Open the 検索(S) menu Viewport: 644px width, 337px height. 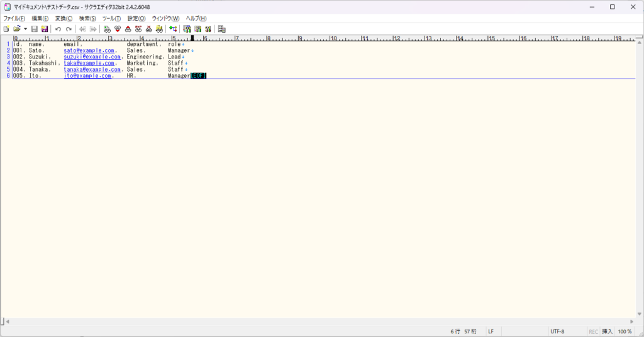[87, 18]
